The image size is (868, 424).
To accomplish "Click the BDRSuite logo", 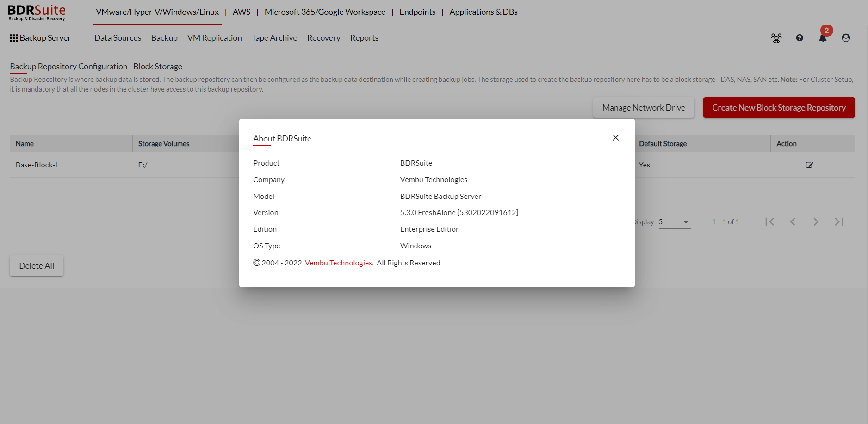I will click(37, 12).
